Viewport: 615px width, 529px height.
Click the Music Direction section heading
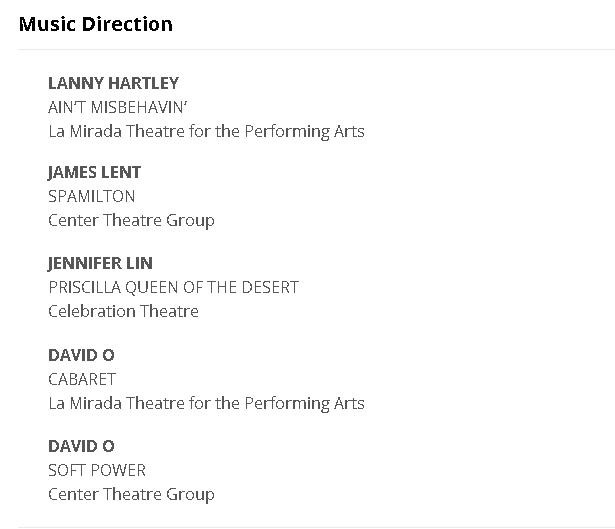click(96, 24)
